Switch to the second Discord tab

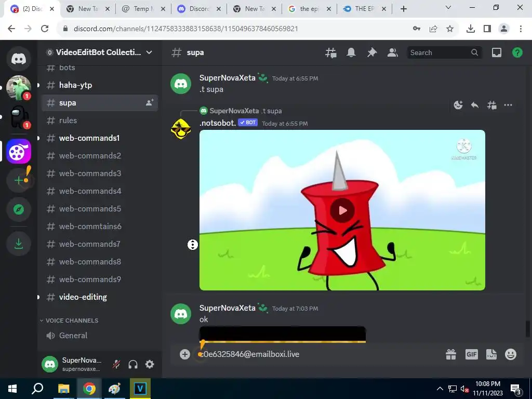coord(199,9)
